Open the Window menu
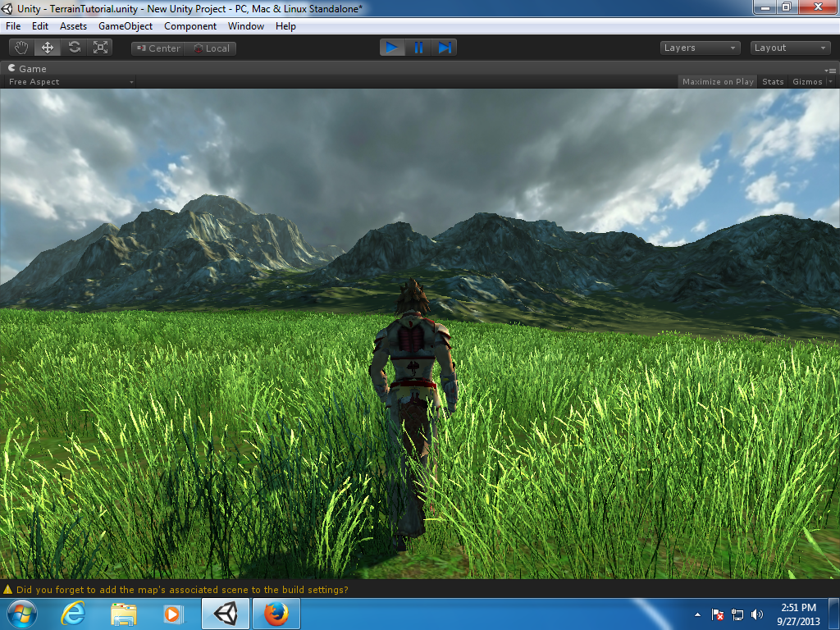 pyautogui.click(x=246, y=26)
